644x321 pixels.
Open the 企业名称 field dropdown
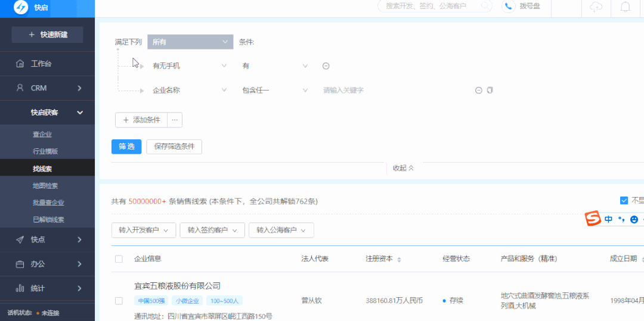pos(190,90)
